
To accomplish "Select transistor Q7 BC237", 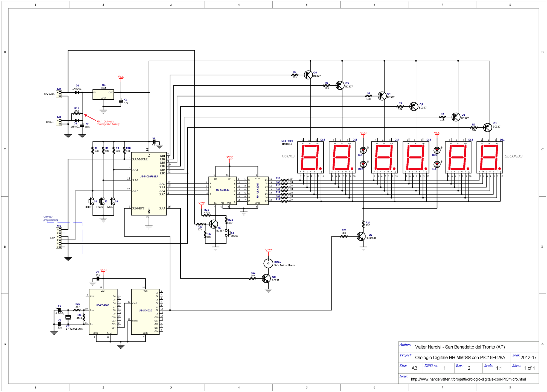I will point(213,224).
